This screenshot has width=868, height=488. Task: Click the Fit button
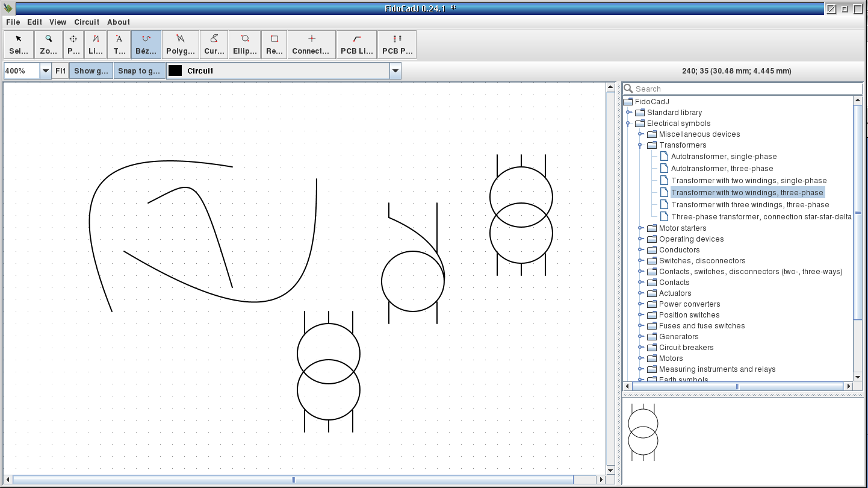click(x=60, y=71)
